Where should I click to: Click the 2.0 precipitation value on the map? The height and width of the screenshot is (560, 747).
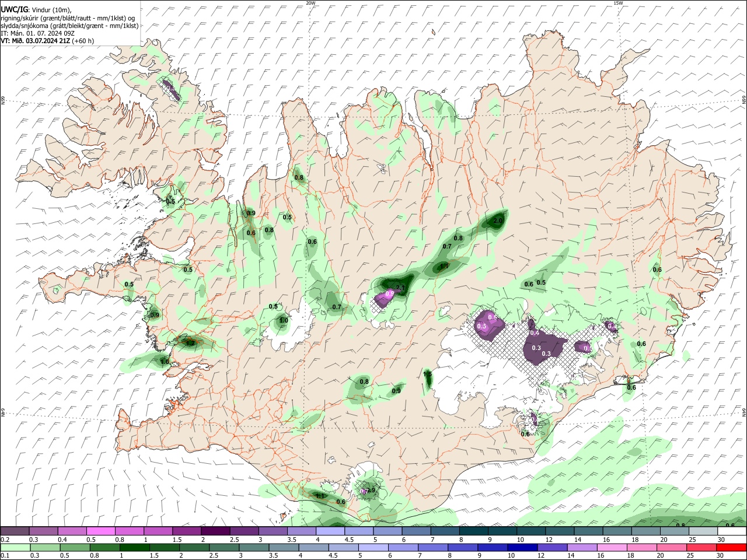click(498, 221)
